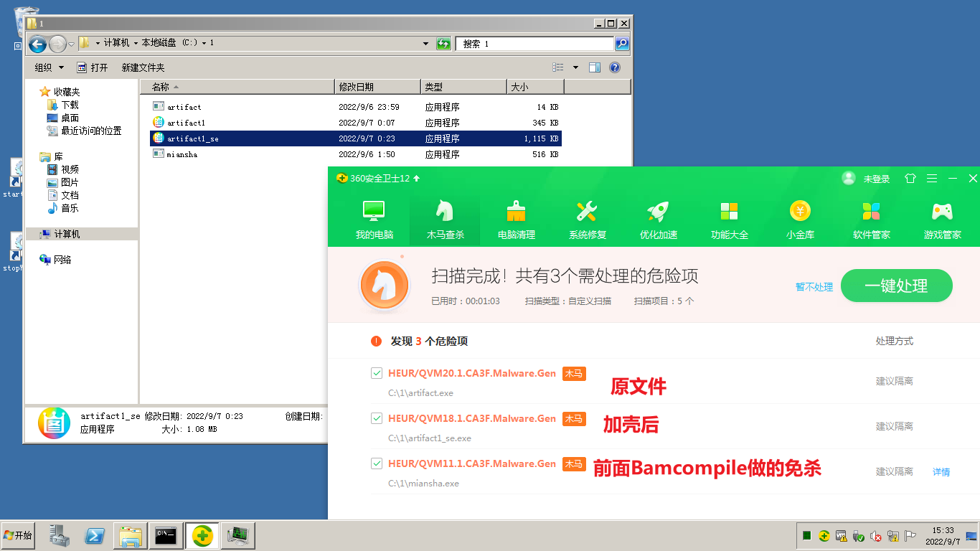This screenshot has height=551, width=980.
Task: Click the HEUR/QVM20.1.CA3F.Malware.Gen threat name
Action: coord(472,373)
